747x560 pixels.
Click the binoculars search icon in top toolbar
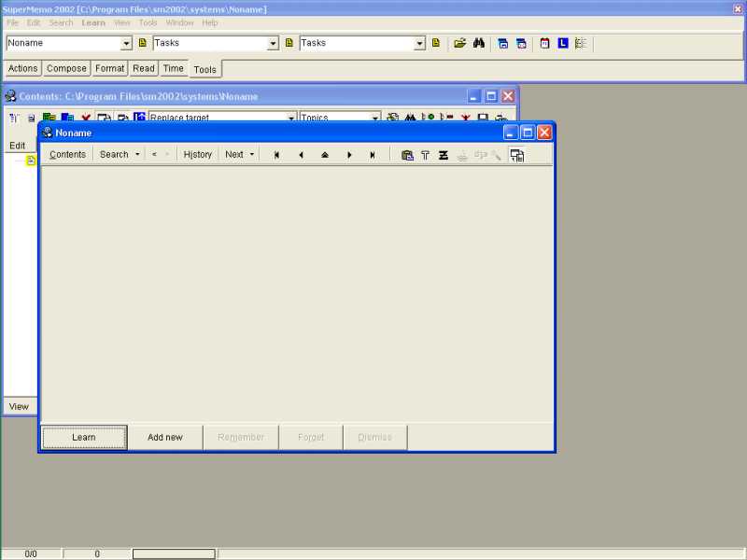click(x=478, y=43)
